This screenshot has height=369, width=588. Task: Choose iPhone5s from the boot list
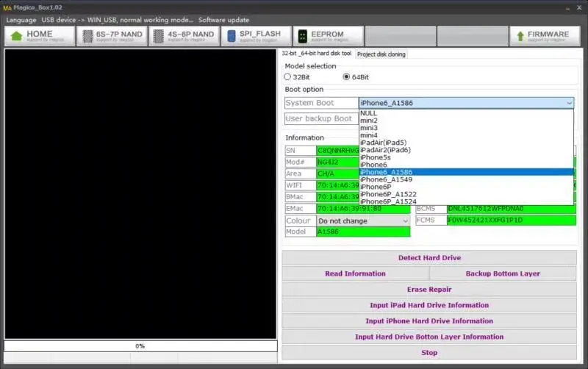click(466, 157)
